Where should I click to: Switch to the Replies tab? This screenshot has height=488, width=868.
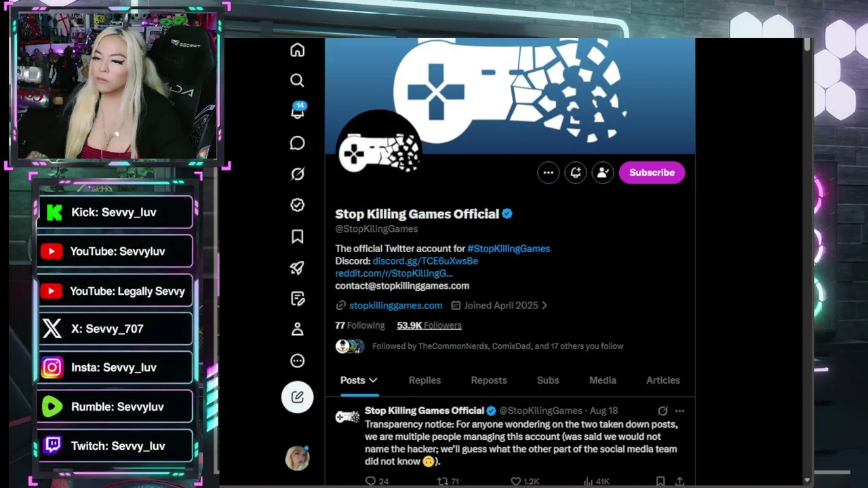[425, 380]
